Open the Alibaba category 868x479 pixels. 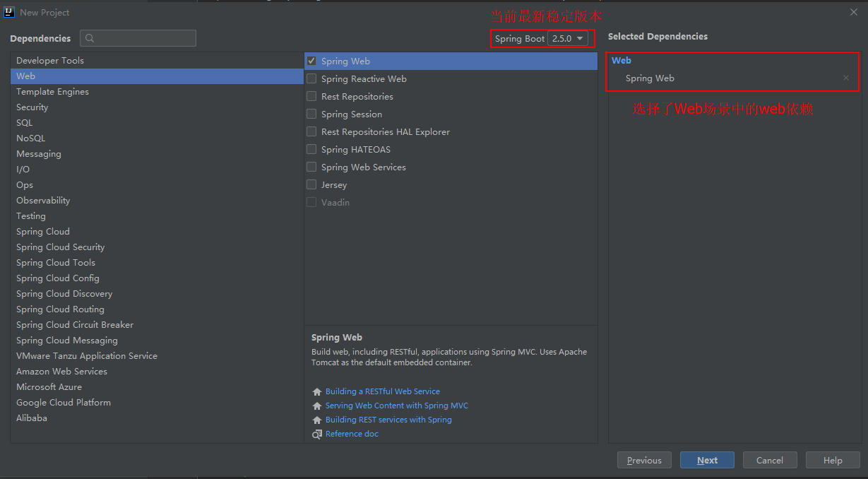coord(157,418)
